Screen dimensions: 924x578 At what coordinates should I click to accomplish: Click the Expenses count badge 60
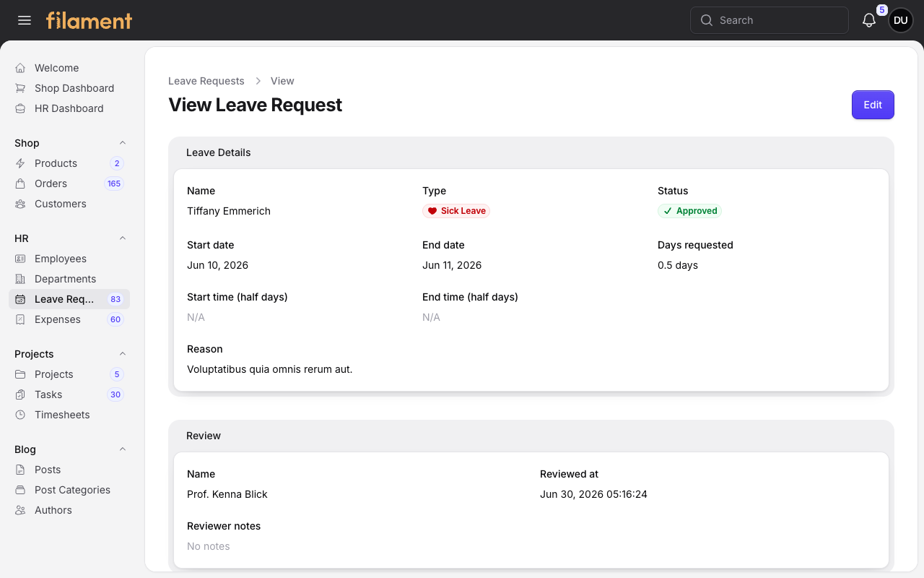pos(115,319)
